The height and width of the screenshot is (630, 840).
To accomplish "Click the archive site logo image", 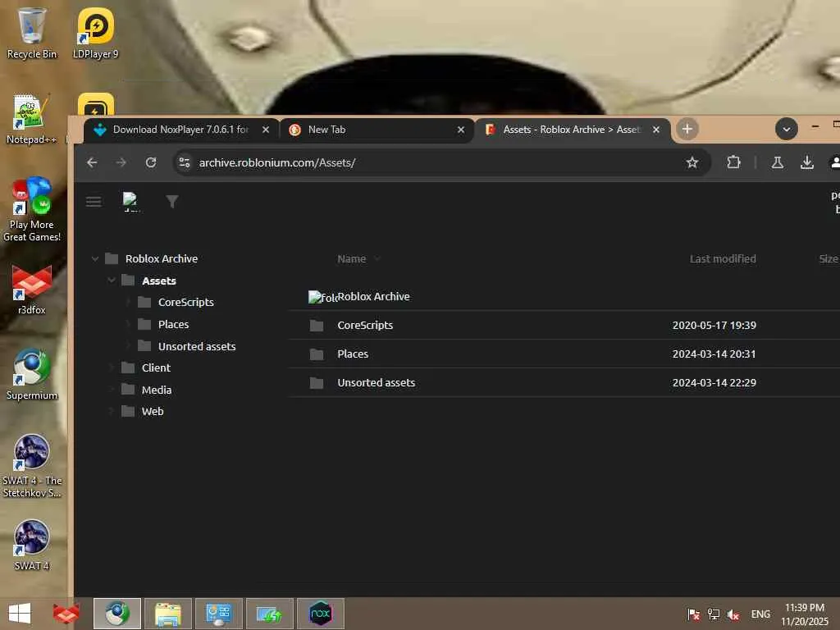I will (131, 202).
